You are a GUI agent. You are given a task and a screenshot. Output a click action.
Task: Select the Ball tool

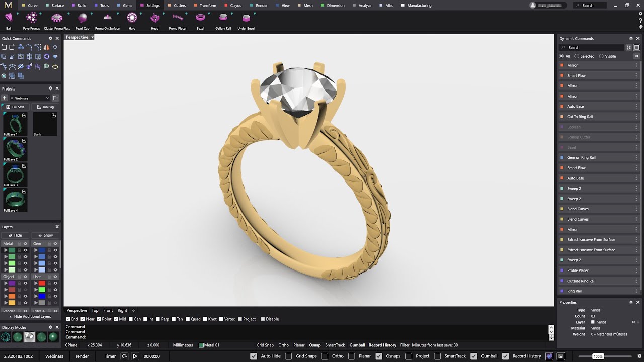[x=9, y=21]
